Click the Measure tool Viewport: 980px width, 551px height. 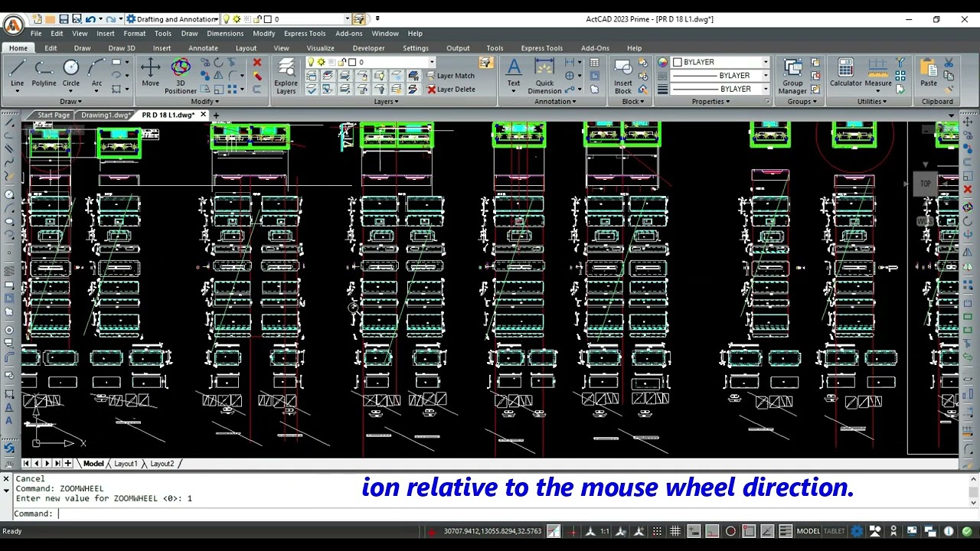pyautogui.click(x=877, y=73)
